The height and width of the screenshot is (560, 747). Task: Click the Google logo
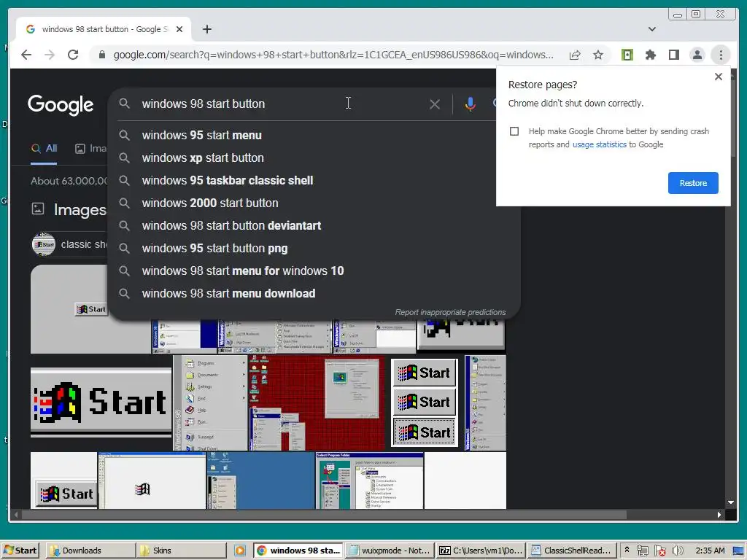(61, 105)
